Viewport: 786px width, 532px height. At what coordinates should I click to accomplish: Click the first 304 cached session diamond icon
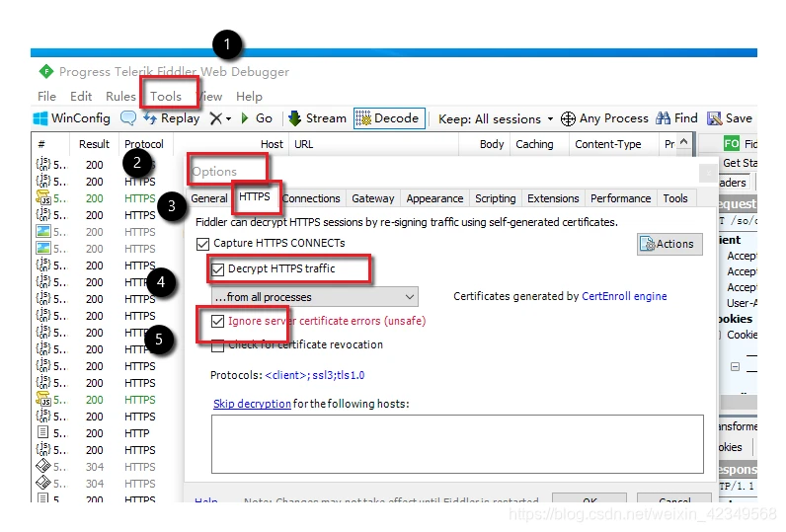43,467
